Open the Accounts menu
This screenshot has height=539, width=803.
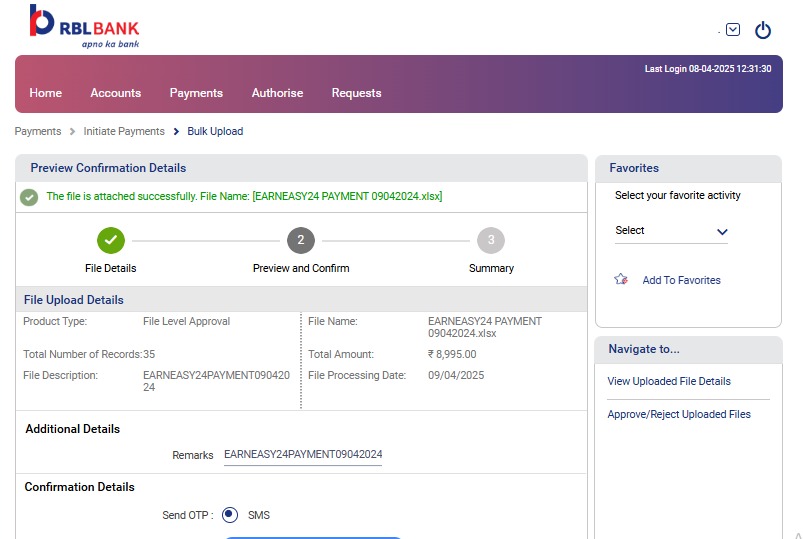coord(116,93)
